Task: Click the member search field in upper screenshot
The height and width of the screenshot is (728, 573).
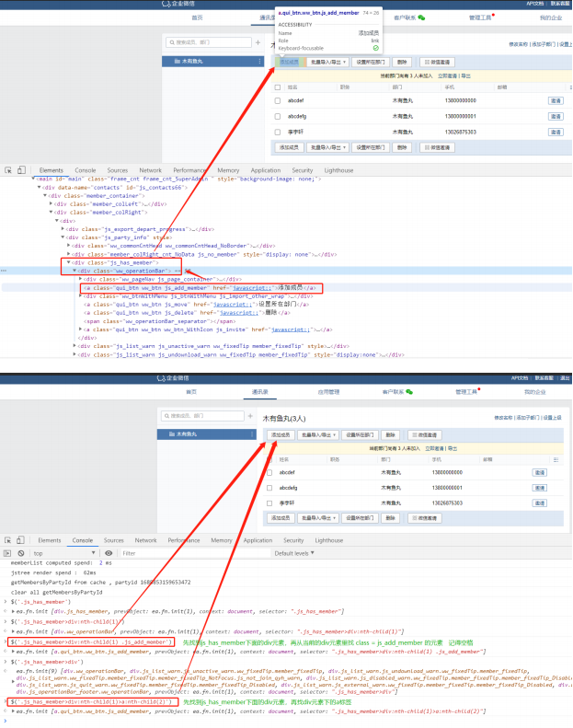Action: click(x=209, y=42)
